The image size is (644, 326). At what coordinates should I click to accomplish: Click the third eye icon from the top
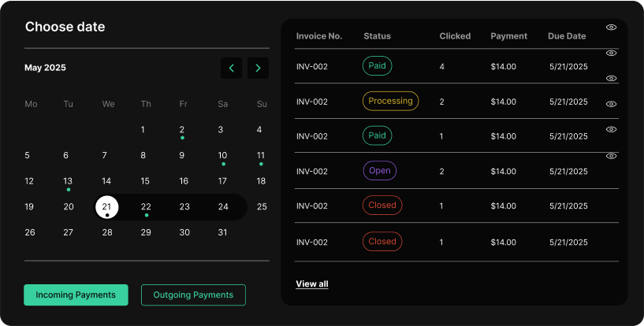[x=611, y=78]
